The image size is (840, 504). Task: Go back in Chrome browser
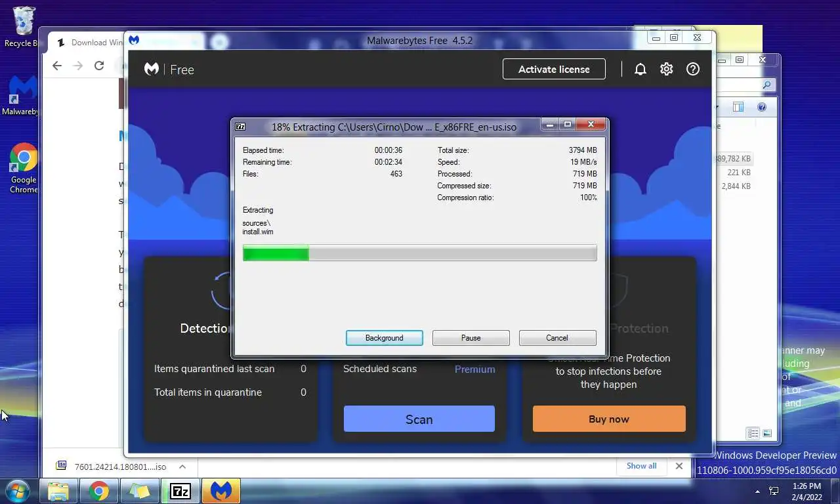[x=57, y=66]
